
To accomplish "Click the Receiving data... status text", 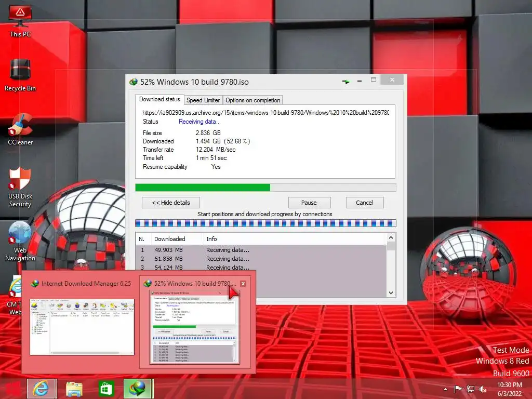I will pyautogui.click(x=199, y=122).
